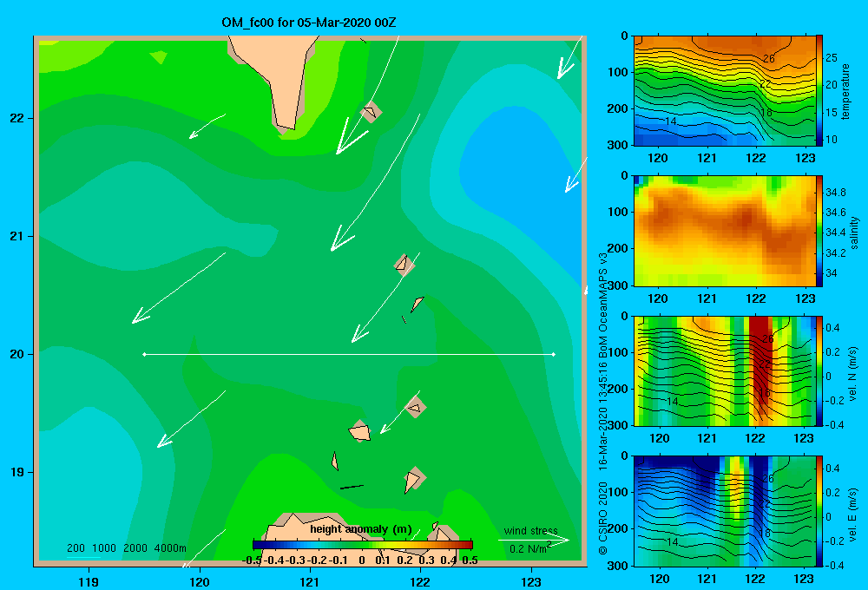
Task: Click the "vel. E (m/s)" label
Action: (852, 514)
